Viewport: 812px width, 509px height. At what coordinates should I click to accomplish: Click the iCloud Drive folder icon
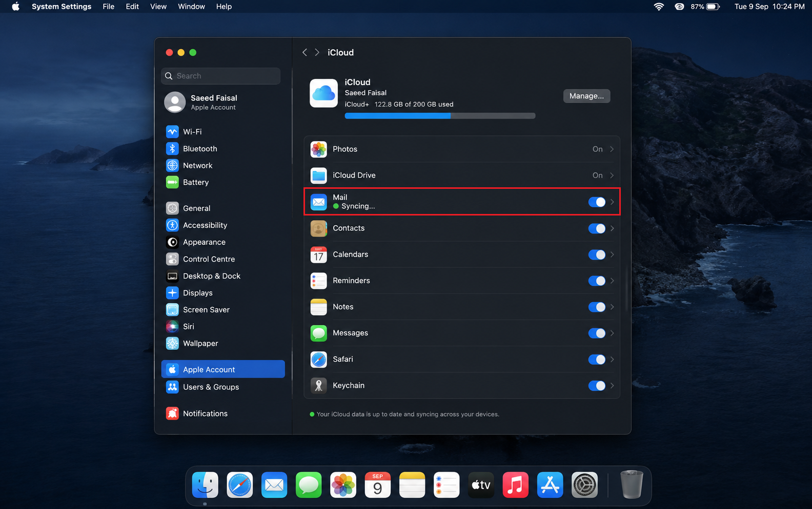coord(319,175)
